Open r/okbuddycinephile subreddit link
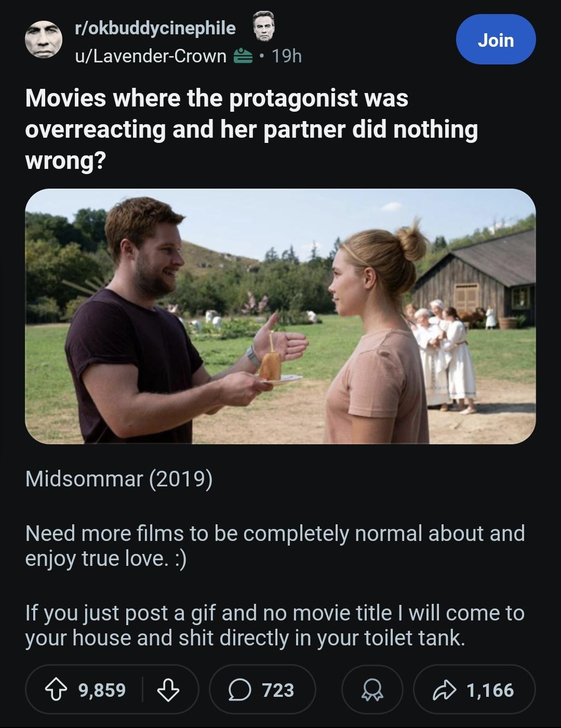Viewport: 561px width, 728px height. [x=155, y=28]
